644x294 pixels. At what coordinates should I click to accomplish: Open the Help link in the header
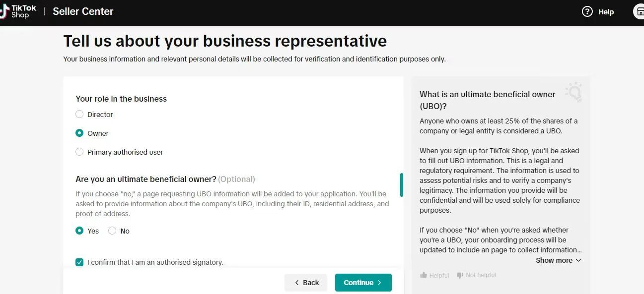pyautogui.click(x=606, y=12)
